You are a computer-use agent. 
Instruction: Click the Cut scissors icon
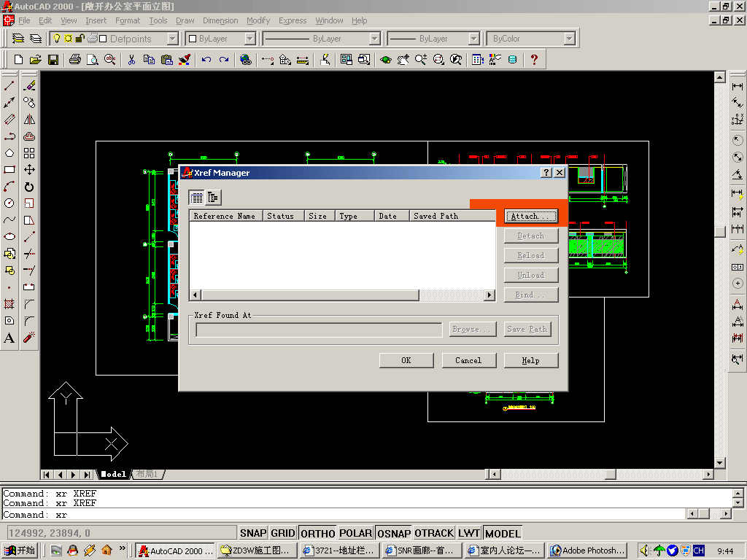click(x=131, y=60)
